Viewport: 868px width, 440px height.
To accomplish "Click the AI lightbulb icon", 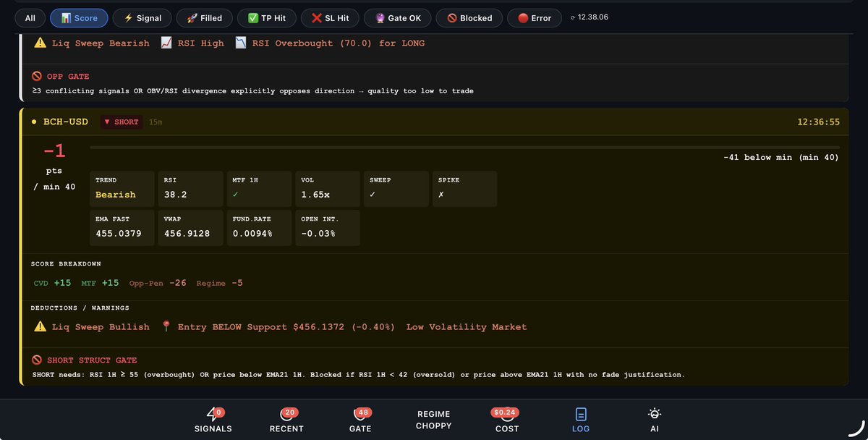I will (654, 414).
